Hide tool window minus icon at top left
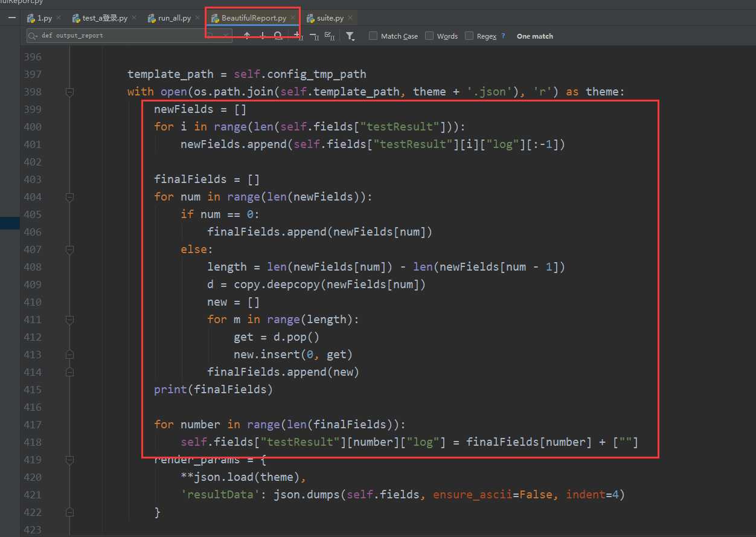756x537 pixels. point(12,18)
